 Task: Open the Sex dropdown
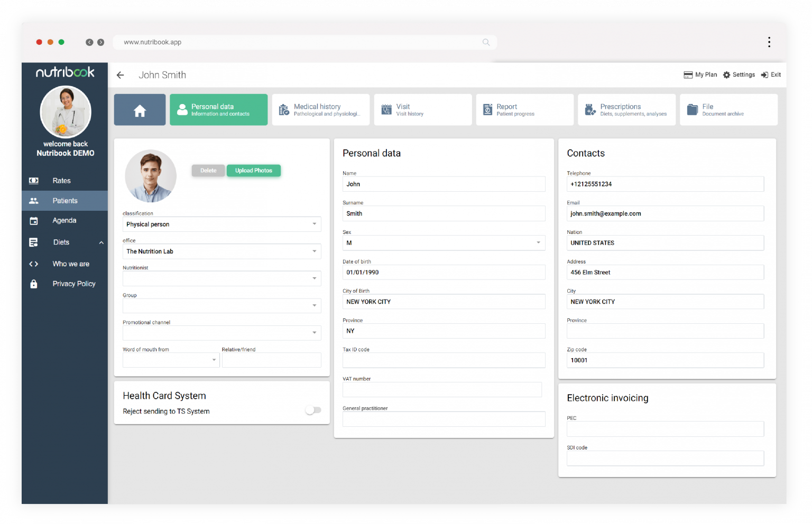click(538, 243)
